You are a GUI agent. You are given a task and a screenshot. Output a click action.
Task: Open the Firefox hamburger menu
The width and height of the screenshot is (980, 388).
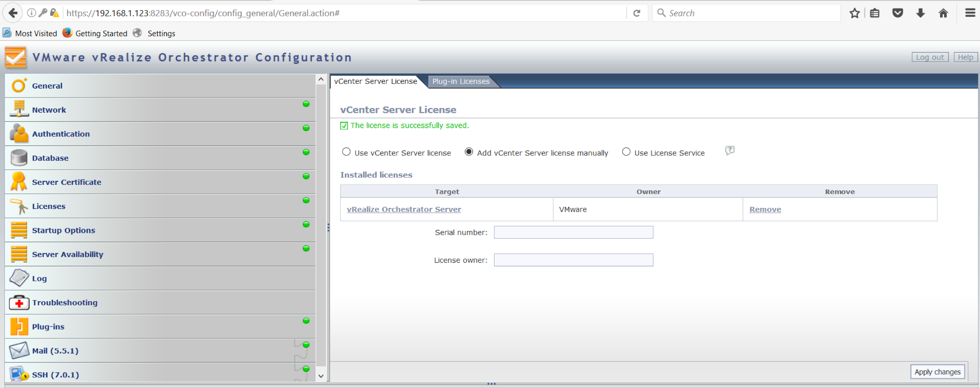tap(970, 13)
